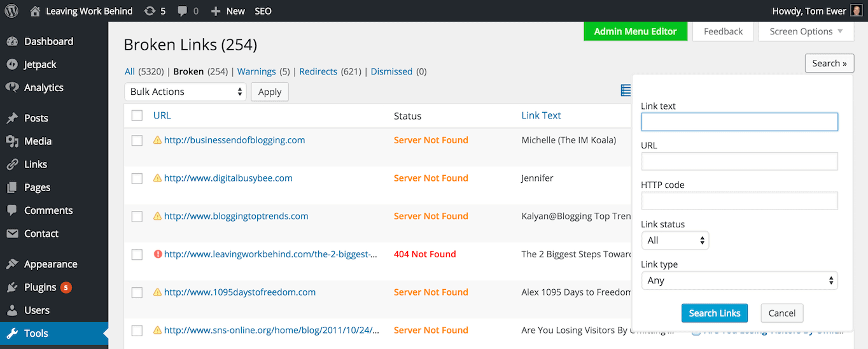Viewport: 868px width, 349px height.
Task: Click the Plugins plug icon
Action: pos(12,287)
